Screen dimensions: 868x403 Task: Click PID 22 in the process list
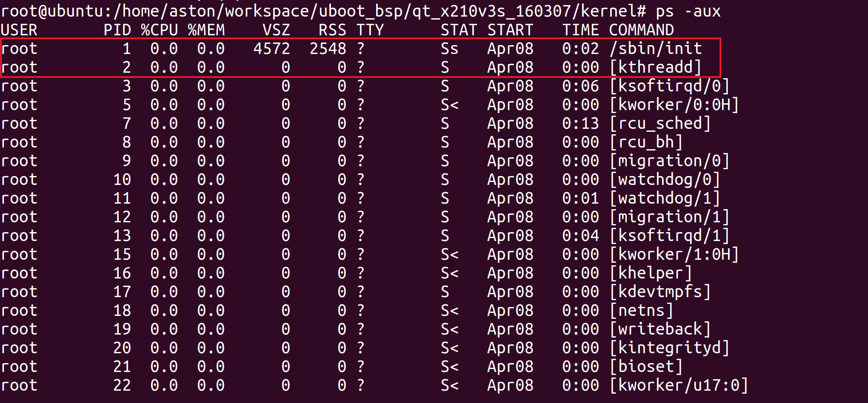coord(122,385)
